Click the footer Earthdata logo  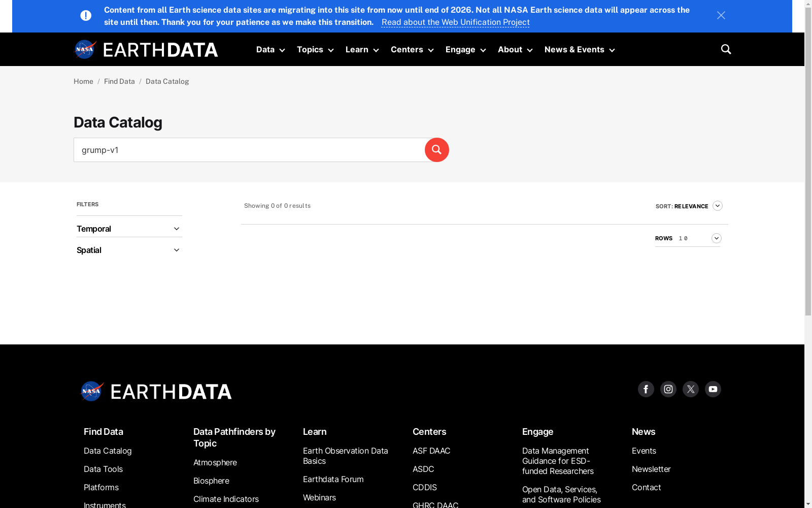point(156,391)
